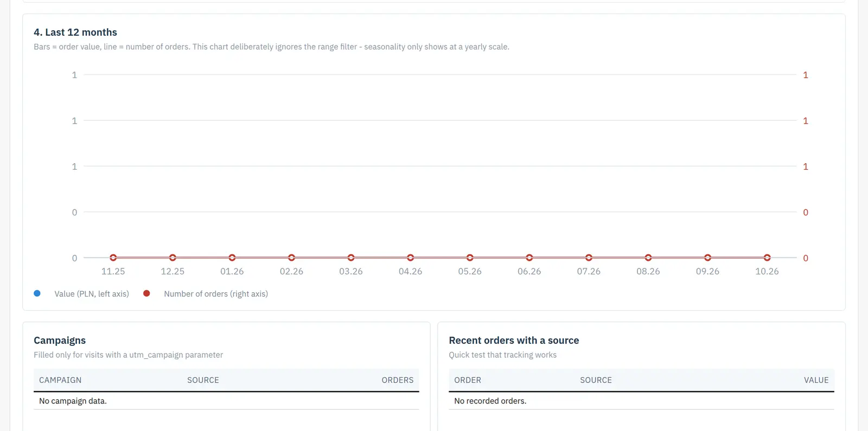
Task: Click the chart description about range filter
Action: pos(271,47)
